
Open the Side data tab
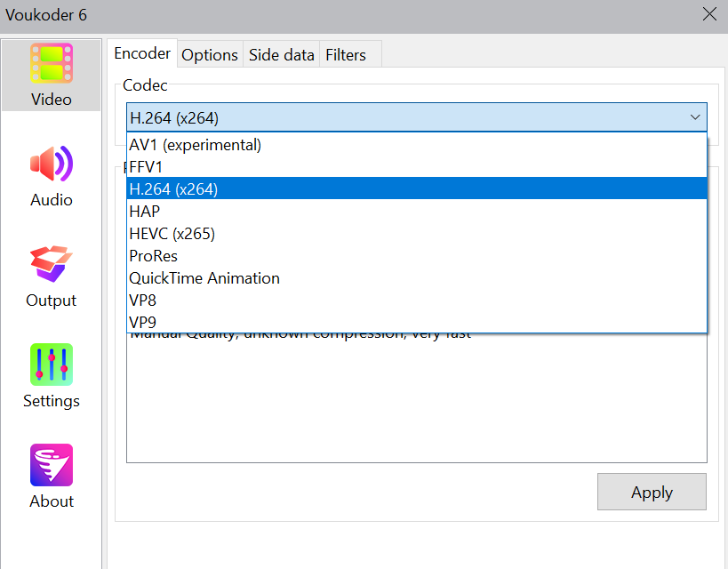[281, 55]
